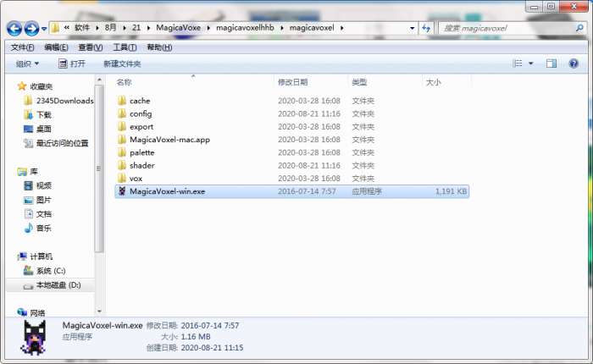The image size is (593, 364).
Task: Click the search magnifier icon
Action: tap(579, 28)
